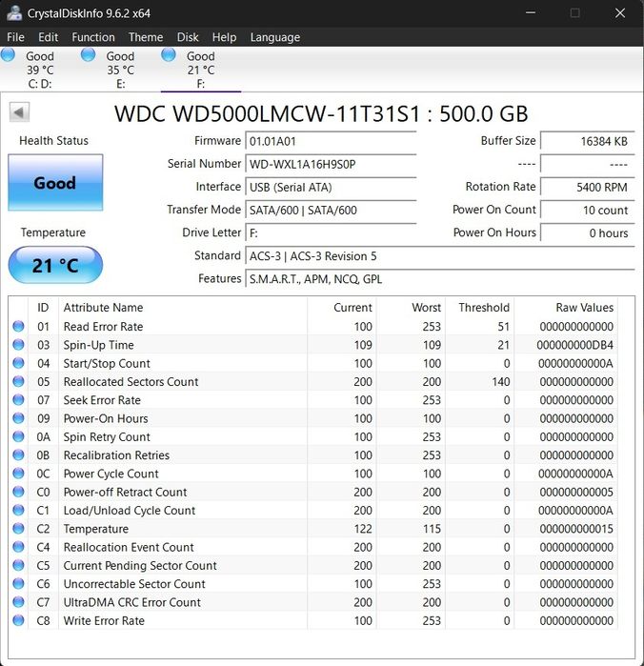Image resolution: width=644 pixels, height=666 pixels.
Task: Open the Help menu
Action: click(224, 37)
